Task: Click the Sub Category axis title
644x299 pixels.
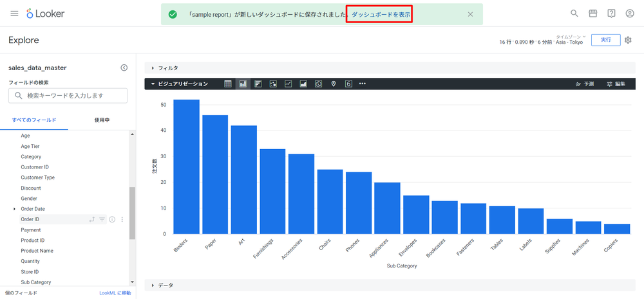Action: pyautogui.click(x=402, y=266)
